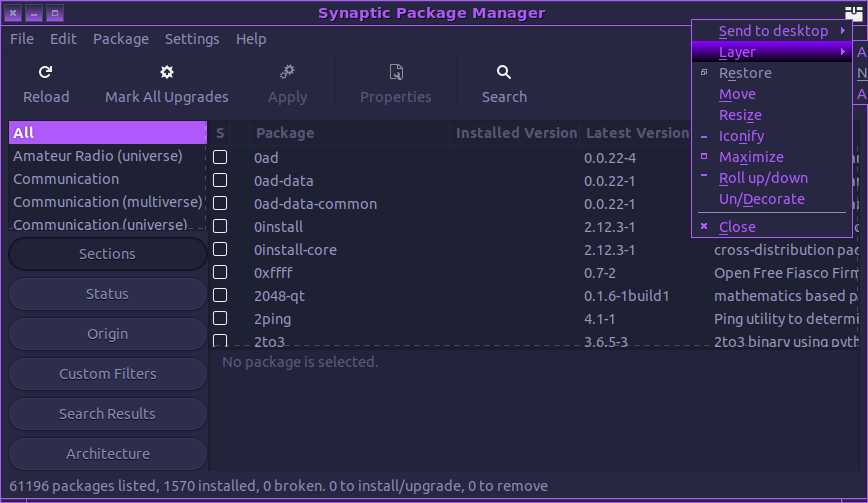Toggle the 0xffff package checkbox
The image size is (868, 503).
[x=220, y=272]
